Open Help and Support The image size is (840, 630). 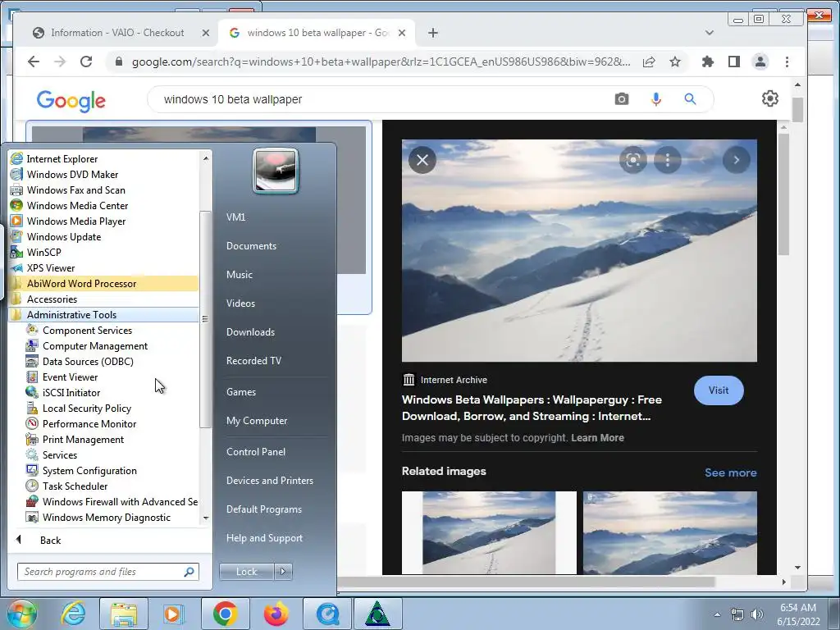264,538
